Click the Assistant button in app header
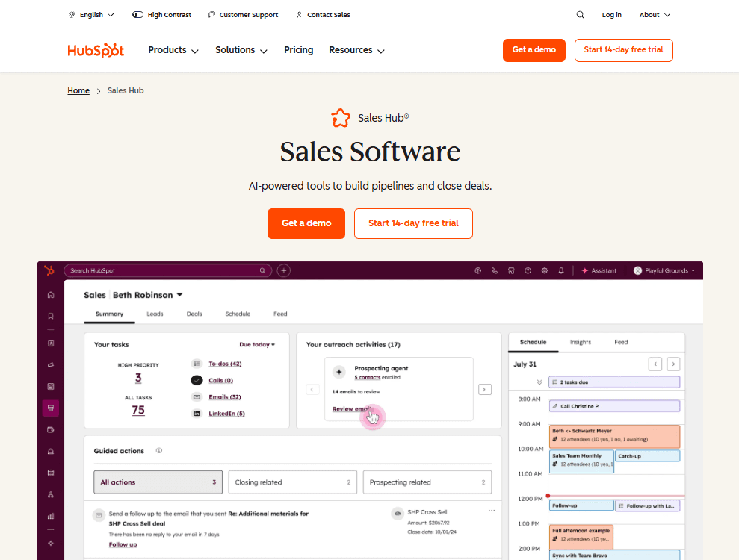 point(599,271)
